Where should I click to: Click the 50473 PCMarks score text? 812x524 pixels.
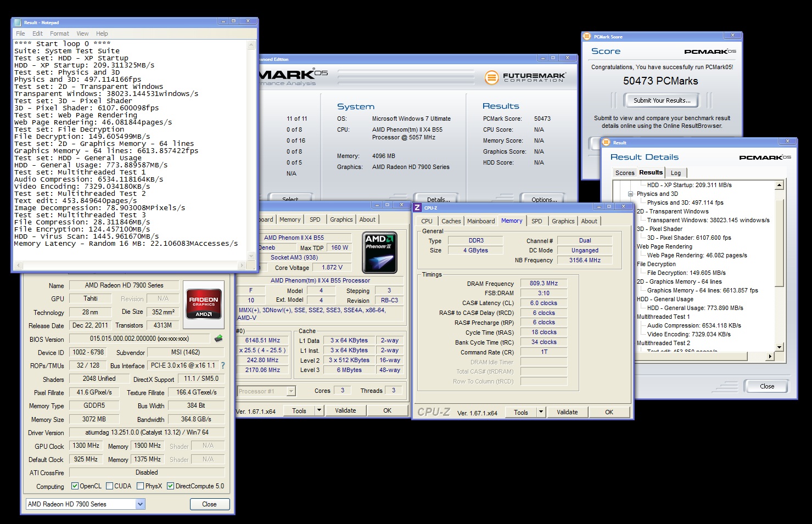click(660, 81)
